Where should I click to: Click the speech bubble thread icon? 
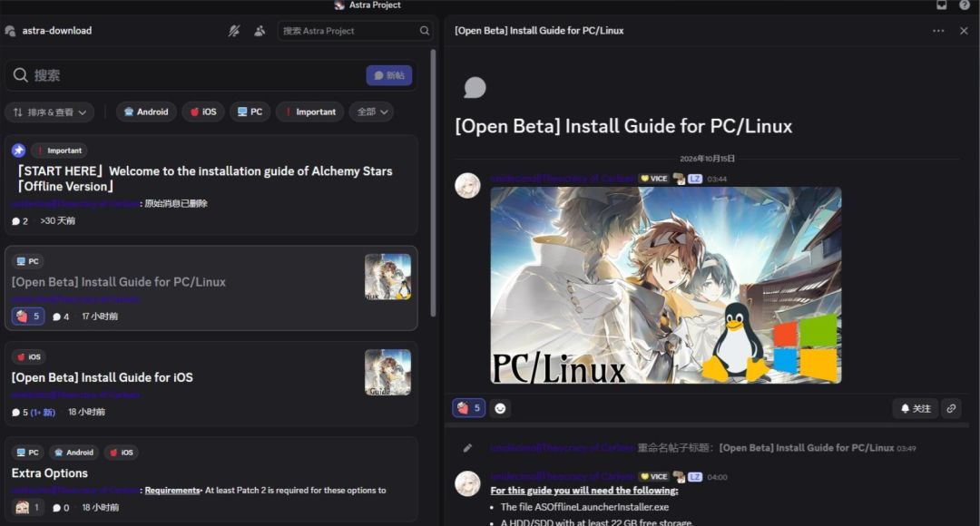[475, 87]
